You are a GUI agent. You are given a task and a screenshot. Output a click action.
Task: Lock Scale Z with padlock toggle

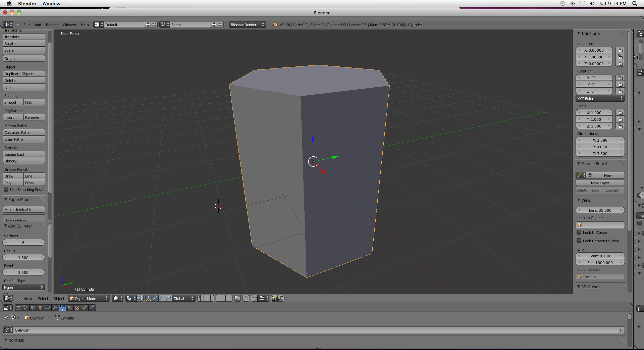[x=620, y=126]
